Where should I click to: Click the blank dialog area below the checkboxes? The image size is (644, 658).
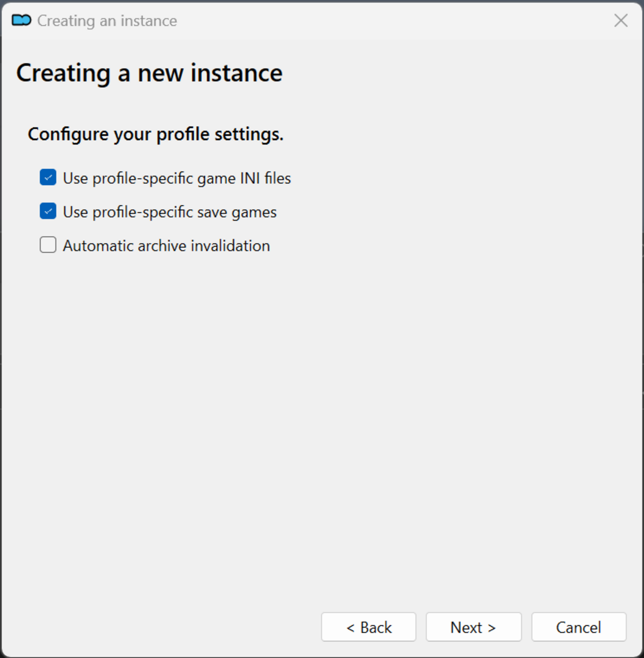click(322, 421)
